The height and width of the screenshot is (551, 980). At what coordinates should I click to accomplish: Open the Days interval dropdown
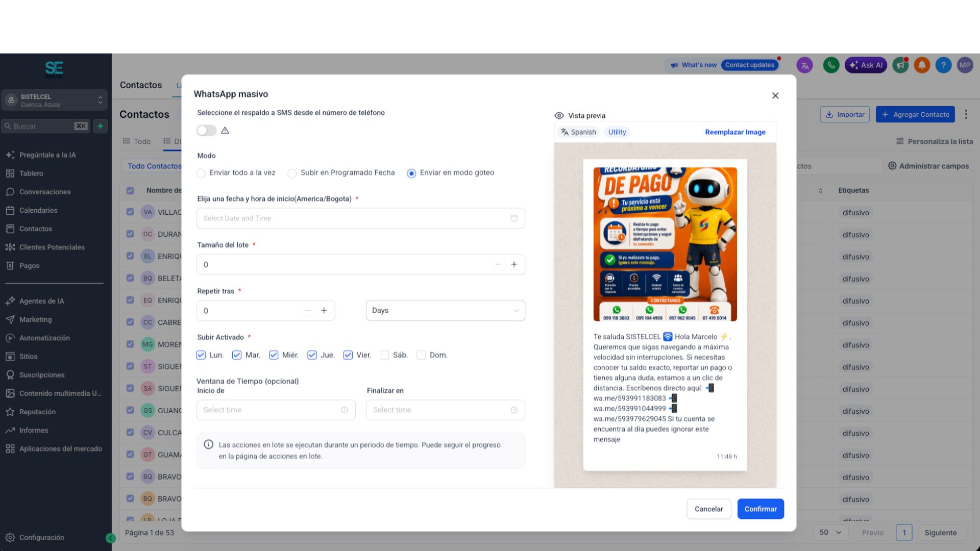[x=446, y=310]
